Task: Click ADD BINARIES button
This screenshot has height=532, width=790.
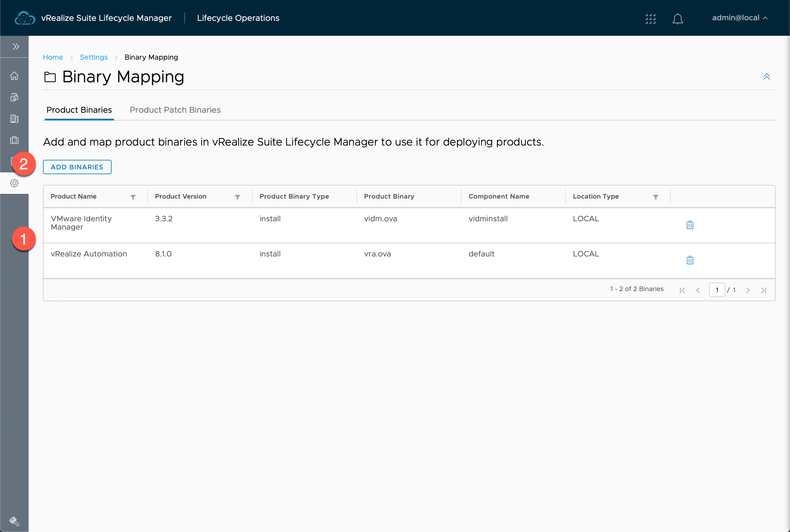Action: [77, 166]
